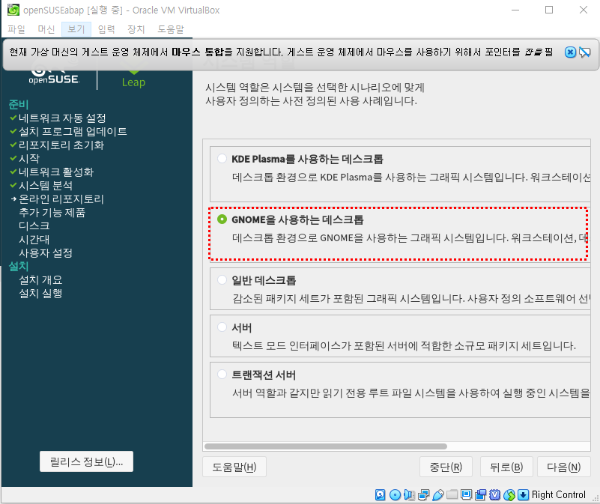This screenshot has width=600, height=504.
Task: Click the 디스크 sidebar step
Action: (34, 226)
